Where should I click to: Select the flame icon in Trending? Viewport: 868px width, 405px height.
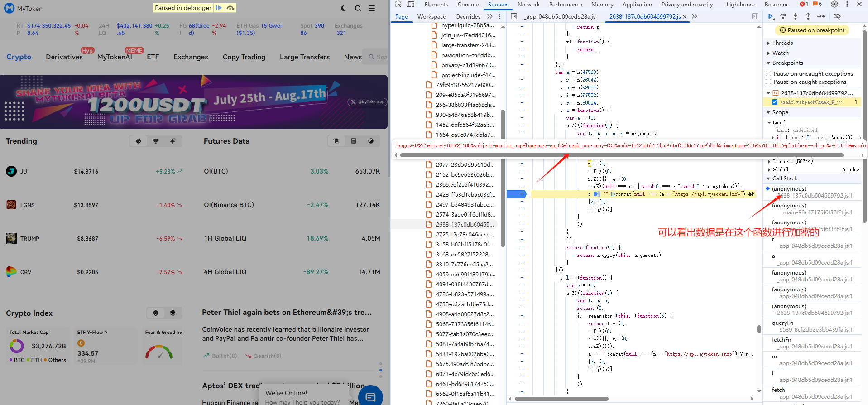point(139,141)
